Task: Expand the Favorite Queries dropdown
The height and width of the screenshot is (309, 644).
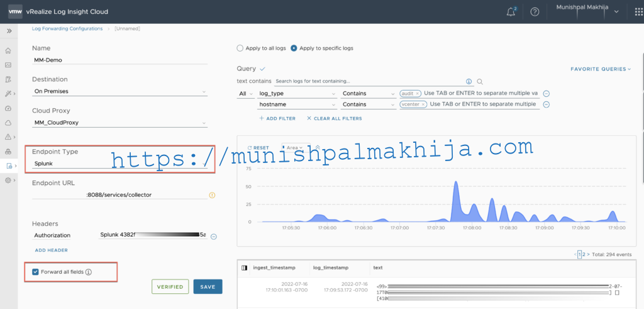Action: coord(601,69)
